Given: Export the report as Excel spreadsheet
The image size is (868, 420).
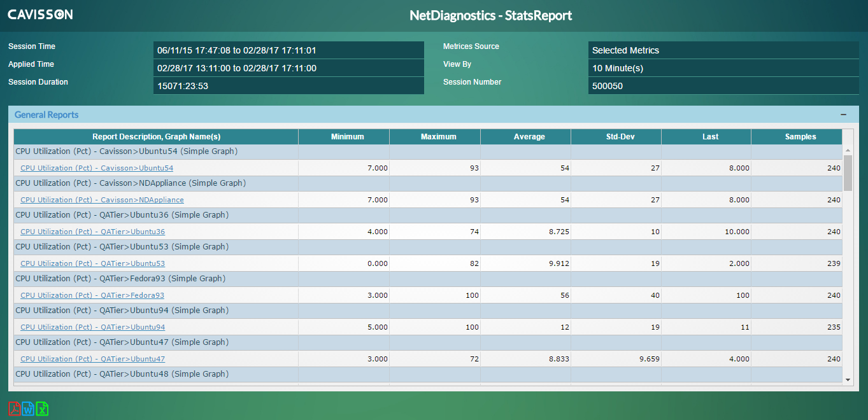Looking at the screenshot, I should [42, 409].
